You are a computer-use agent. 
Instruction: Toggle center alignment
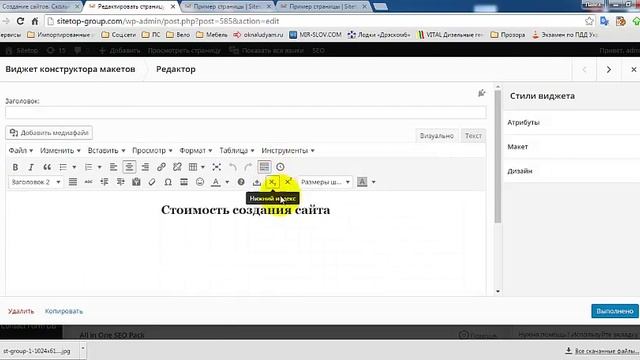pos(129,167)
